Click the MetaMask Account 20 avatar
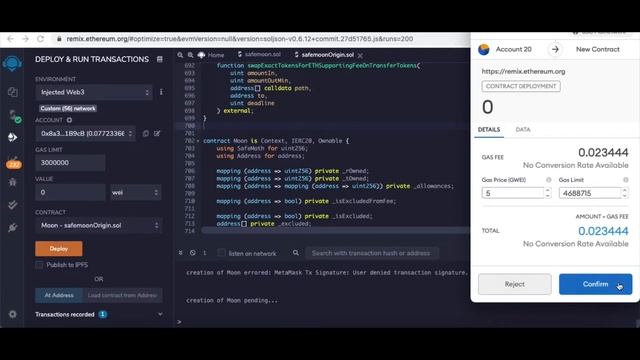Image resolution: width=640 pixels, height=360 pixels. point(484,49)
